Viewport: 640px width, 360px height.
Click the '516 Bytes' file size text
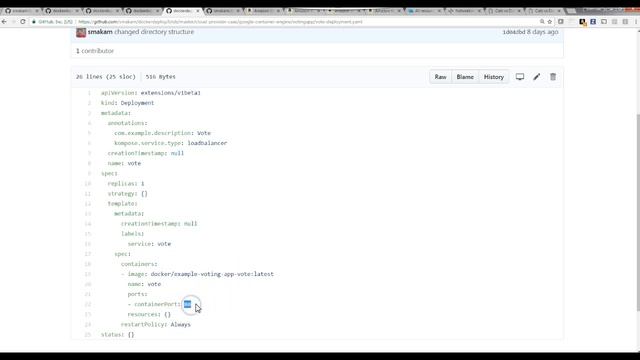pyautogui.click(x=161, y=77)
